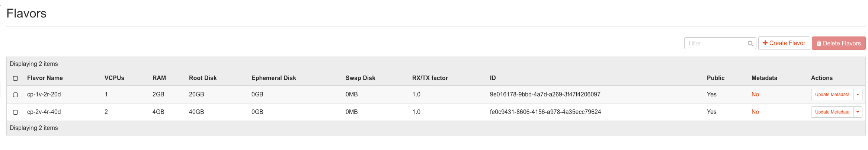The width and height of the screenshot is (868, 150).
Task: Toggle the select-all checkbox in the table header
Action: point(16,78)
